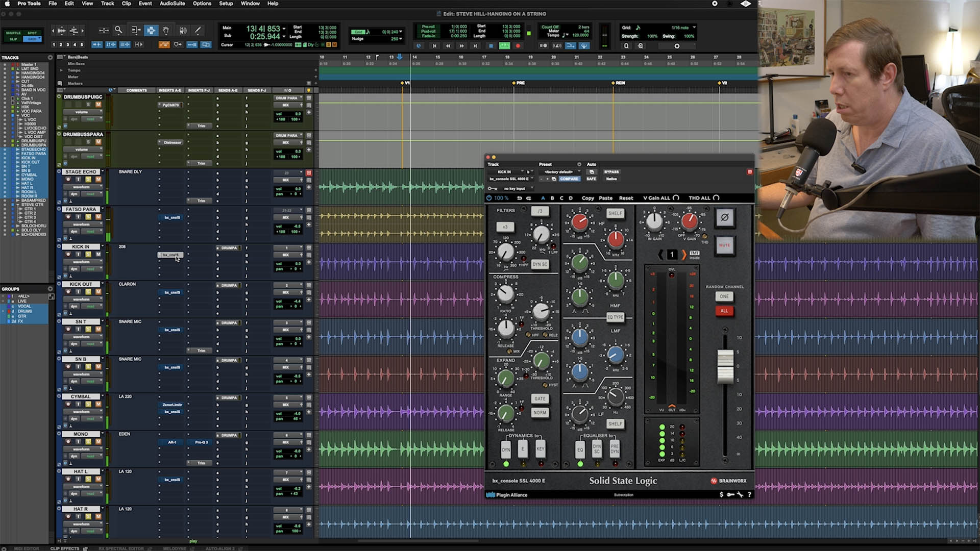Screen dimensions: 980x551
Task: Click the orange Tab to Transient button
Action: pyautogui.click(x=164, y=45)
